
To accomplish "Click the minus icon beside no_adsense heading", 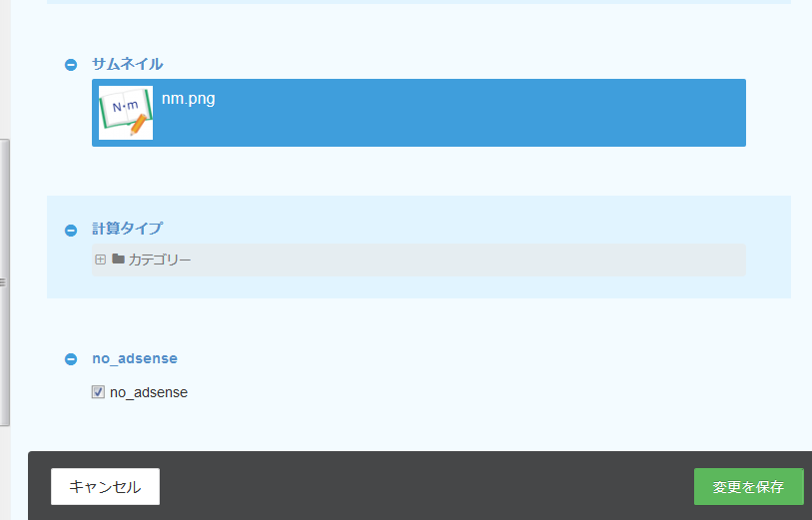I will (x=71, y=359).
